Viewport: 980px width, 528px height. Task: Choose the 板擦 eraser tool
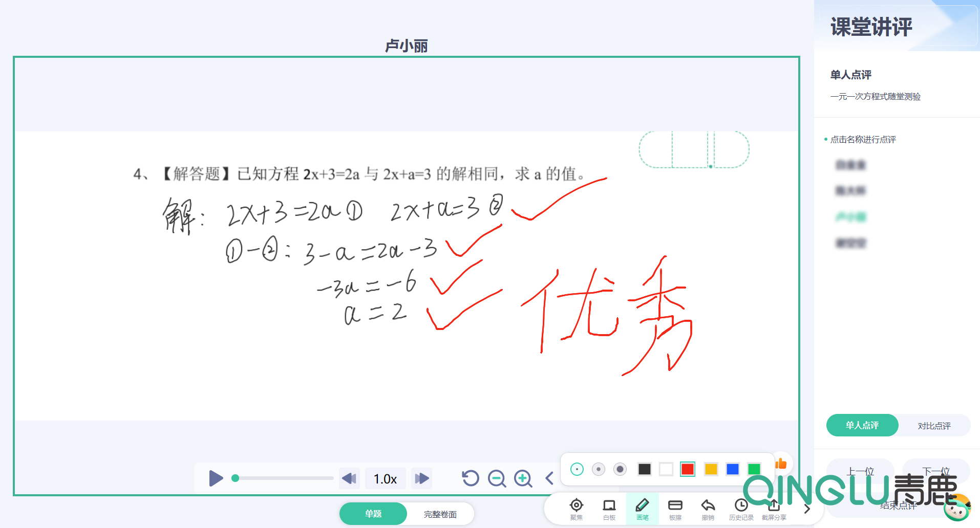coord(675,508)
